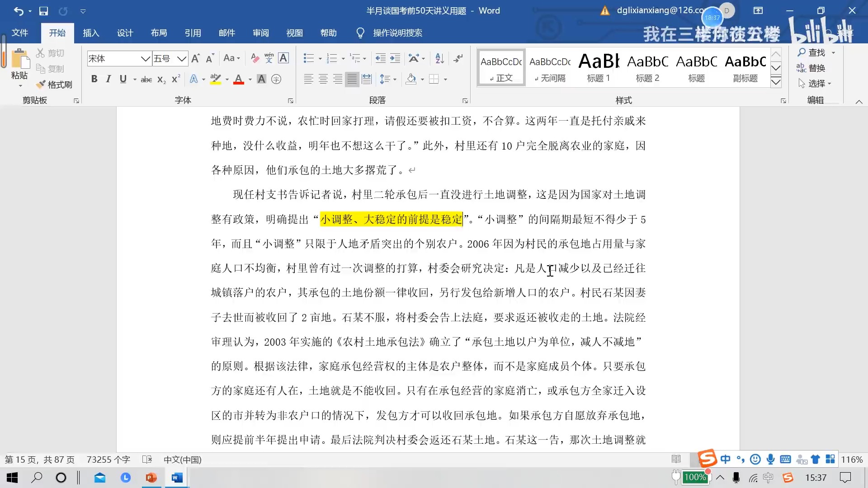Apply paragraph shading paint bucket
Image resolution: width=868 pixels, height=488 pixels.
coord(411,79)
